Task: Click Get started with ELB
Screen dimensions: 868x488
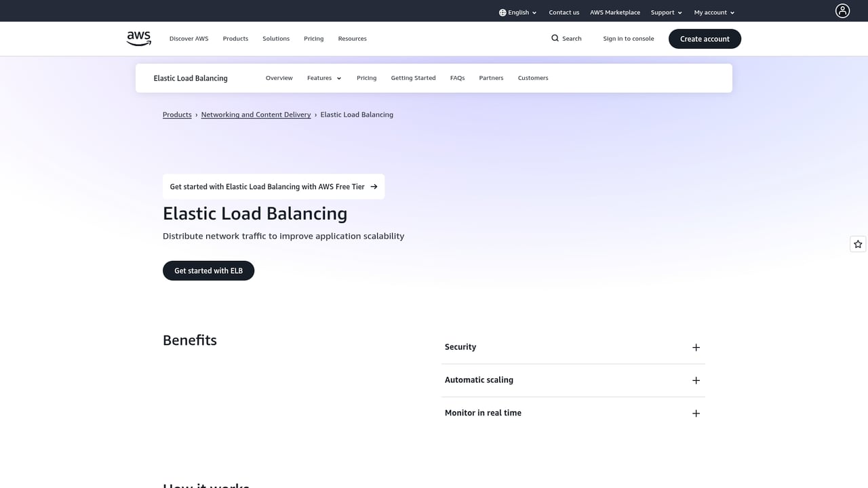Action: (x=208, y=270)
